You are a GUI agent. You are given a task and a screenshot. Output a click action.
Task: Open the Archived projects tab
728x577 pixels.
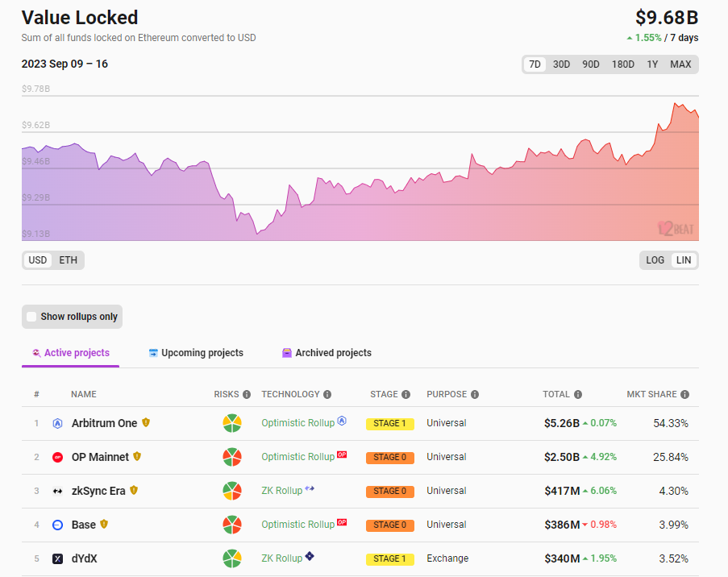click(333, 353)
